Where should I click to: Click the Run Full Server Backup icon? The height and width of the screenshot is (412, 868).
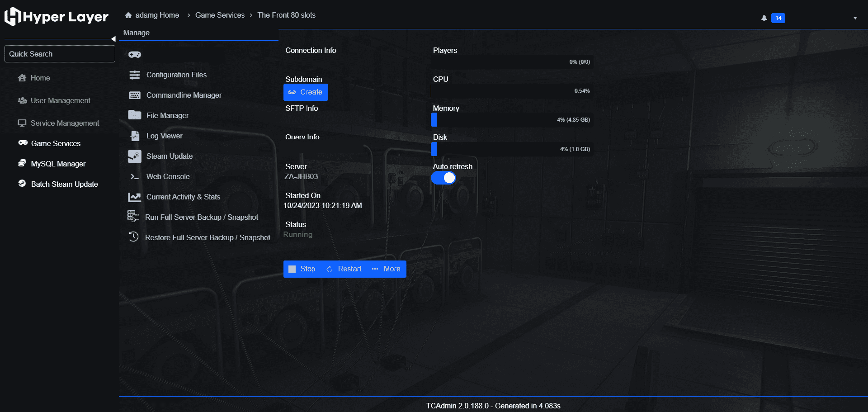tap(133, 217)
